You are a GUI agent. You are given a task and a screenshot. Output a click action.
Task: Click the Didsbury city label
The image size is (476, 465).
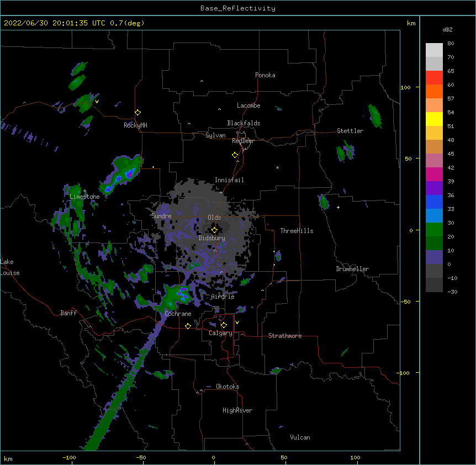coord(212,238)
